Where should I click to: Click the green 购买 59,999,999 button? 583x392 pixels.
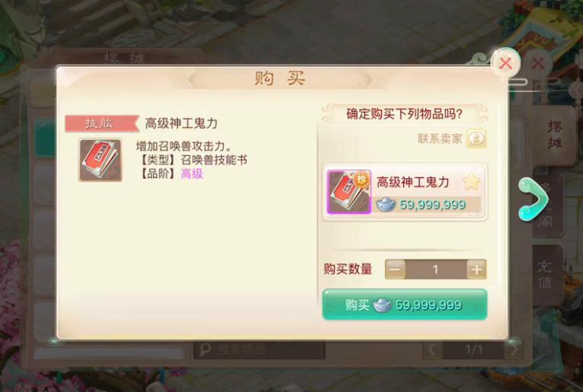(x=405, y=304)
